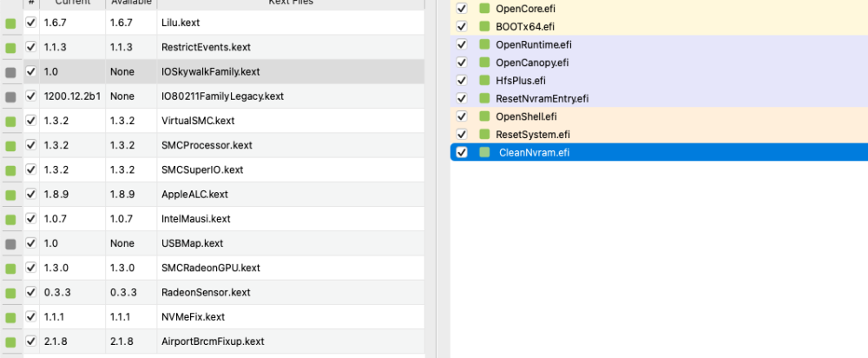The width and height of the screenshot is (868, 358).
Task: Toggle the ResetSystem.efi checkbox
Action: point(462,134)
